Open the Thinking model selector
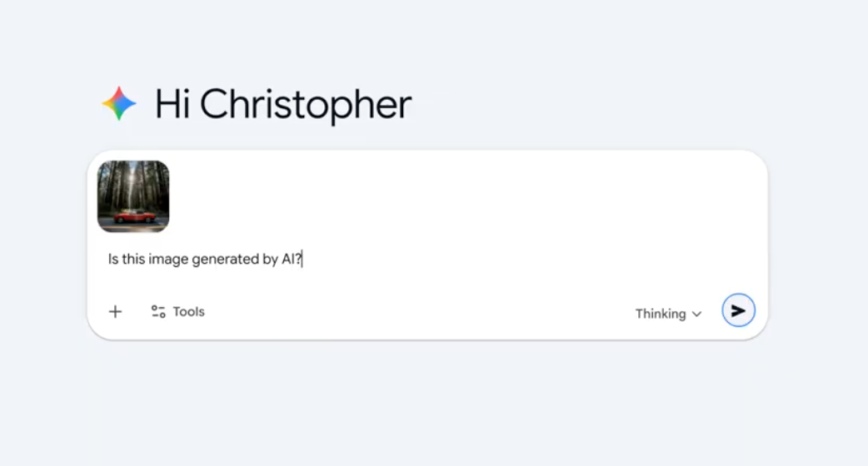Viewport: 868px width, 466px height. (668, 314)
